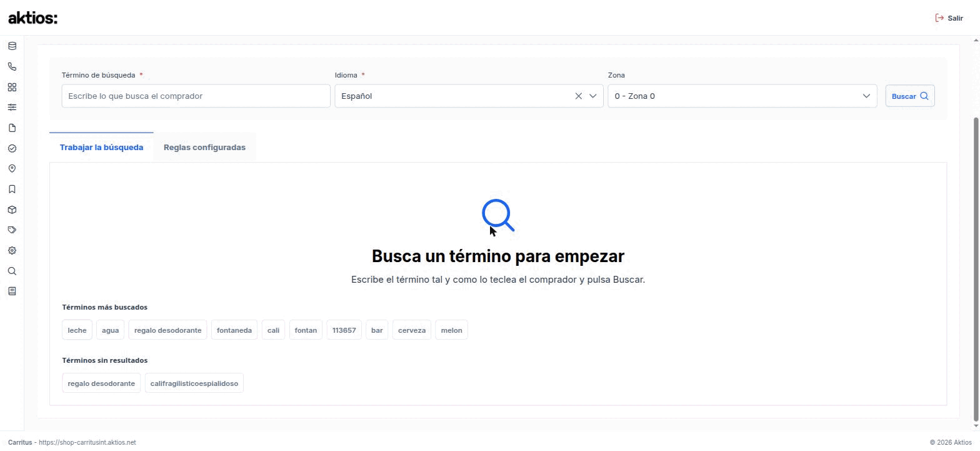The height and width of the screenshot is (451, 980).
Task: Choose the 'cerveza' popular term chip
Action: tap(412, 330)
